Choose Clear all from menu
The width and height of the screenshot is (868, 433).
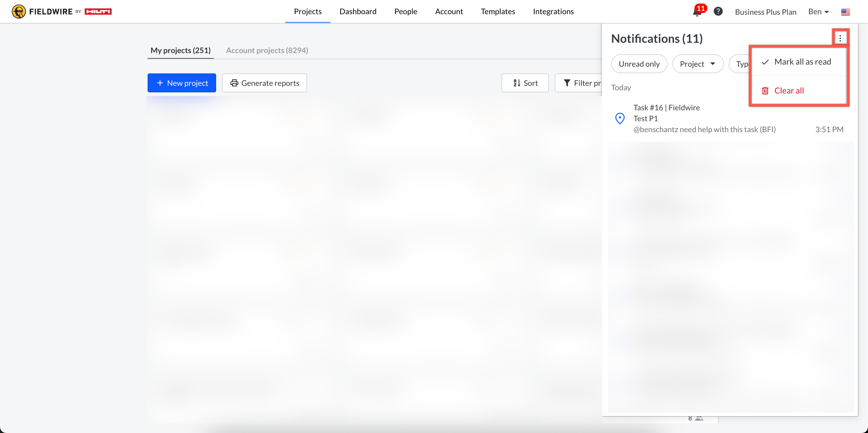(x=789, y=91)
